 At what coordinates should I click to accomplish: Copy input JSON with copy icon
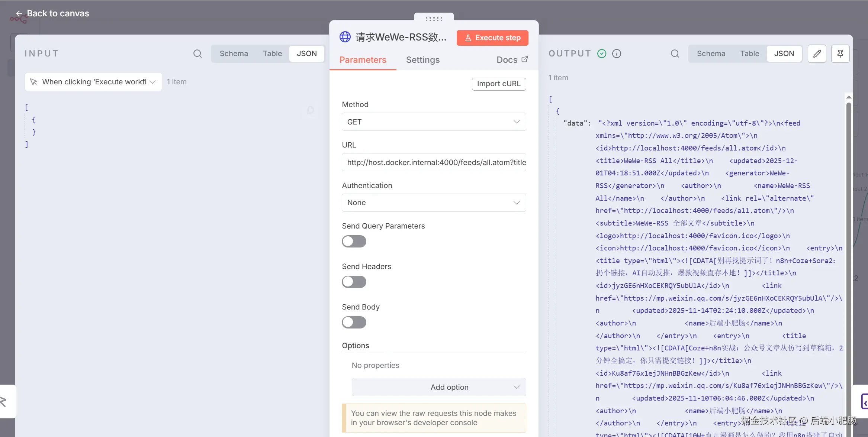[310, 110]
